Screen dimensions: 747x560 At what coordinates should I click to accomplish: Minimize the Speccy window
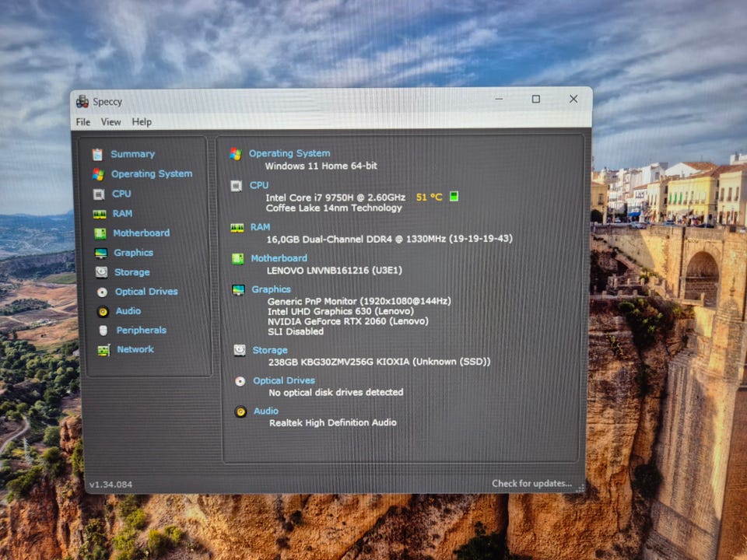point(499,99)
